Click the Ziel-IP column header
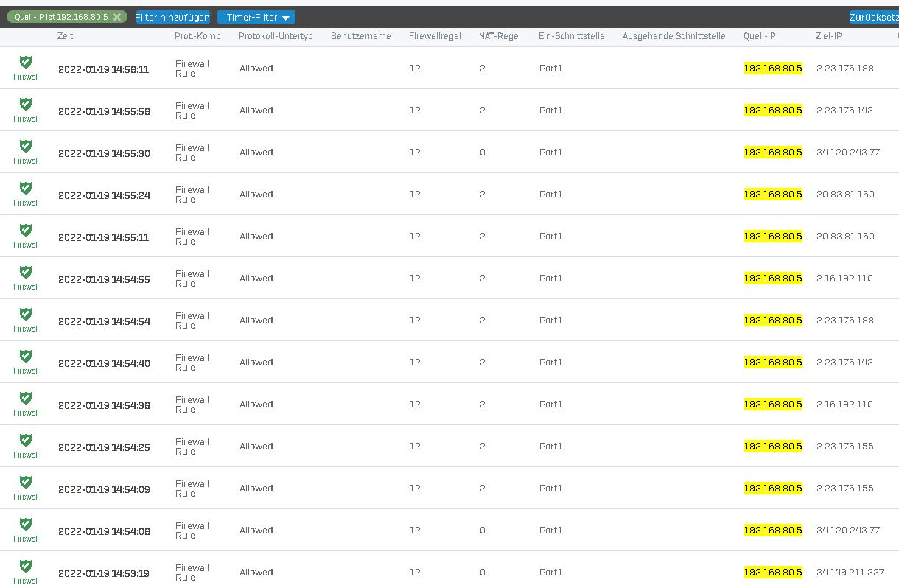Image resolution: width=899 pixels, height=588 pixels. pyautogui.click(x=829, y=36)
